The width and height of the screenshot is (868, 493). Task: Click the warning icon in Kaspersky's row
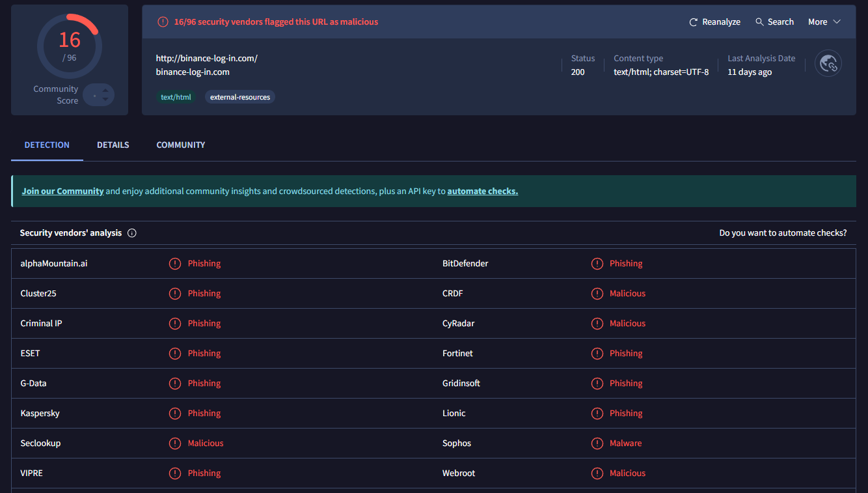tap(175, 414)
